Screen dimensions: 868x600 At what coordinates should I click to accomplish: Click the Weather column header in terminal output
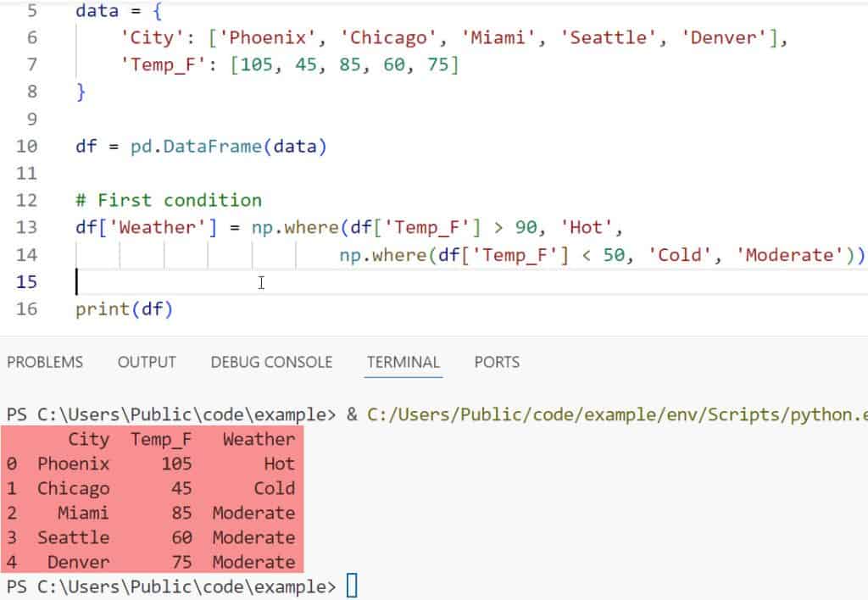[259, 439]
